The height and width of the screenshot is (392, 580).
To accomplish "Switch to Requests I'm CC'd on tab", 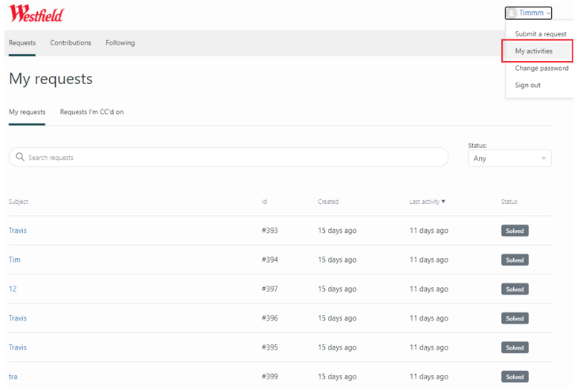I will point(91,112).
